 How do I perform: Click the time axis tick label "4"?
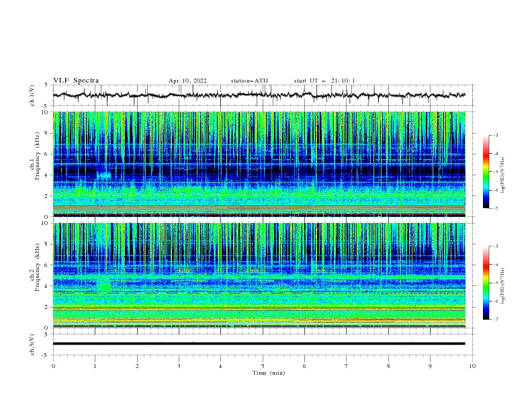220,366
